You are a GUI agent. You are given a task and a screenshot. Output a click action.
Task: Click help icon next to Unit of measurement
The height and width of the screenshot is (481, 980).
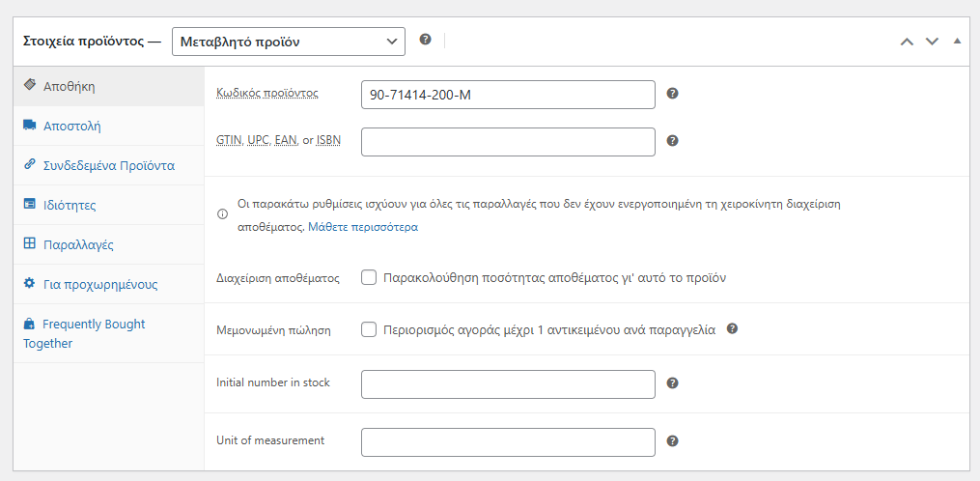673,441
